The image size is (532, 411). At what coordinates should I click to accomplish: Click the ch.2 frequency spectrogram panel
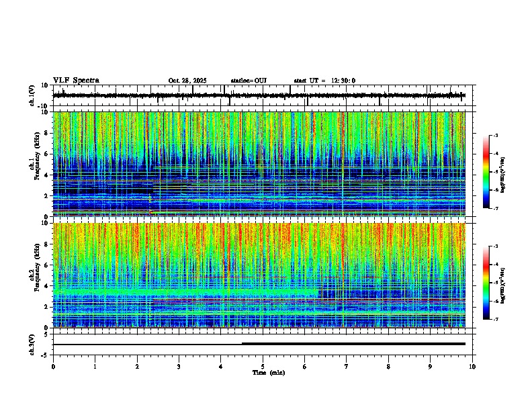click(x=259, y=275)
